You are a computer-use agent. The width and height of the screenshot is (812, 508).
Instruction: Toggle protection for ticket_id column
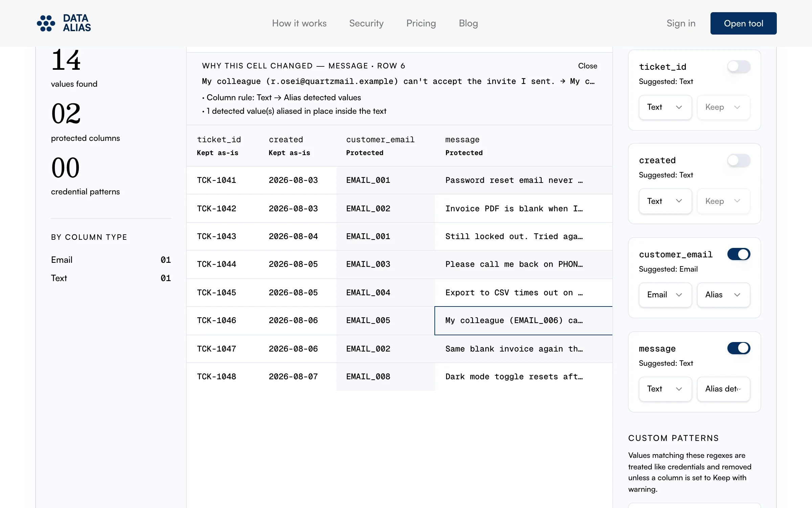tap(739, 66)
